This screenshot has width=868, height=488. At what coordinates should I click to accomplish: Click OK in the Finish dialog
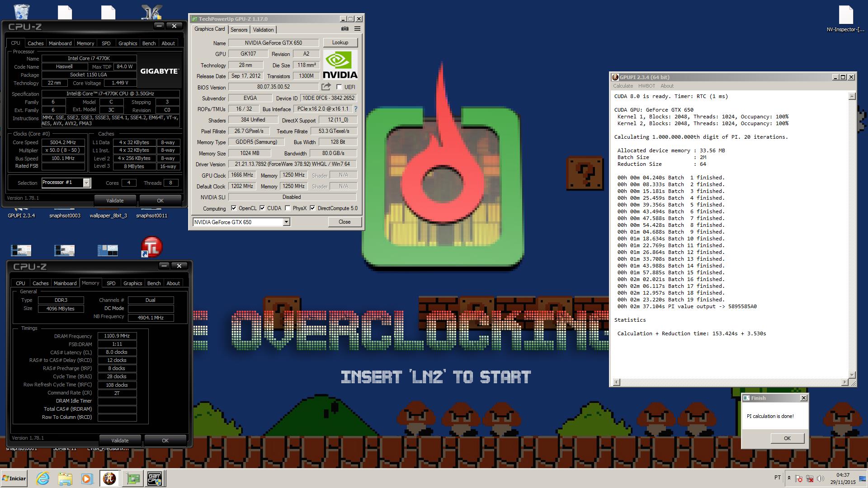[x=787, y=438]
